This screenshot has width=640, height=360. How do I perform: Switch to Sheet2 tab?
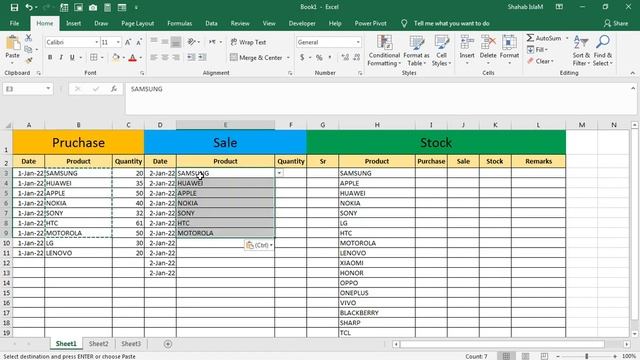coord(98,344)
